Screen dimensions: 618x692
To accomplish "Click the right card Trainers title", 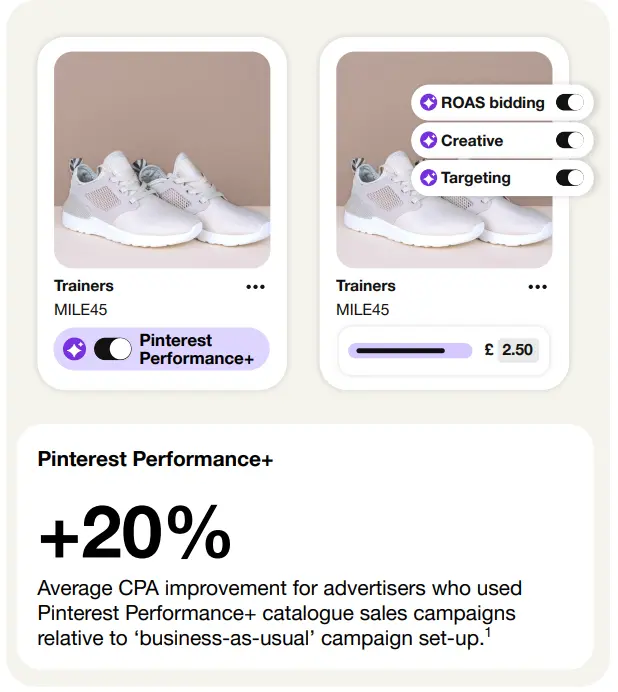I will (x=366, y=286).
